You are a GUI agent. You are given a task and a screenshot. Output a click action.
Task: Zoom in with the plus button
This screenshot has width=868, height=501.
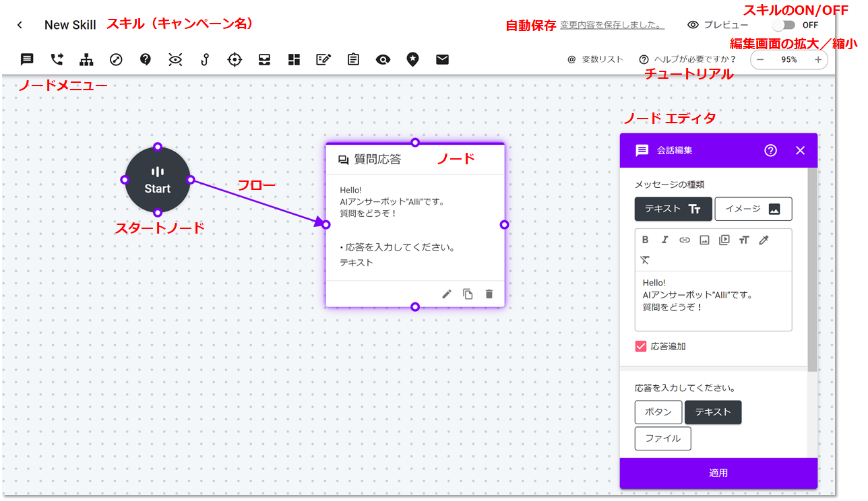(818, 59)
